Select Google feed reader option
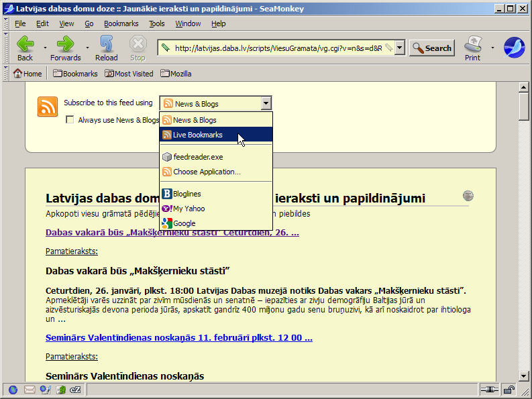Image resolution: width=532 pixels, height=399 pixels. (x=216, y=223)
